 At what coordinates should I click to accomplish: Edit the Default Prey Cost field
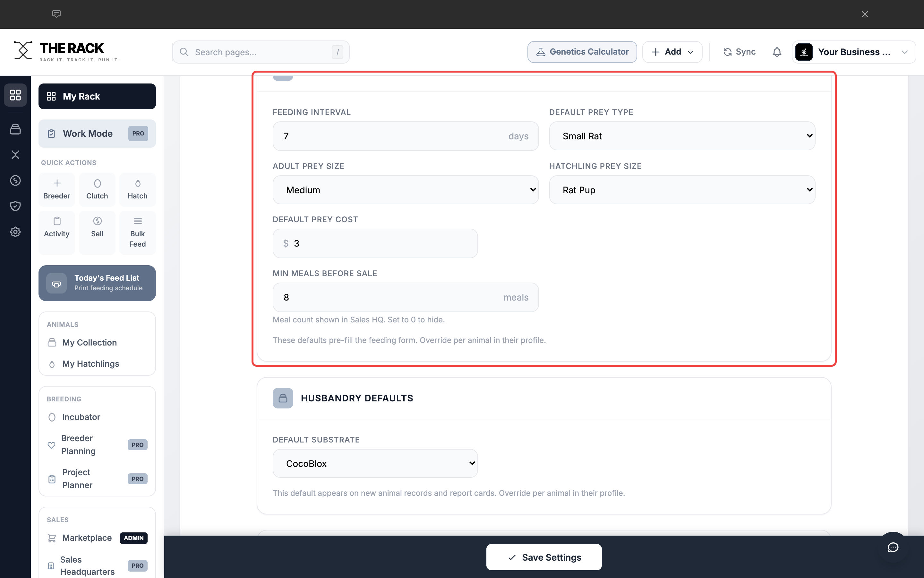375,243
